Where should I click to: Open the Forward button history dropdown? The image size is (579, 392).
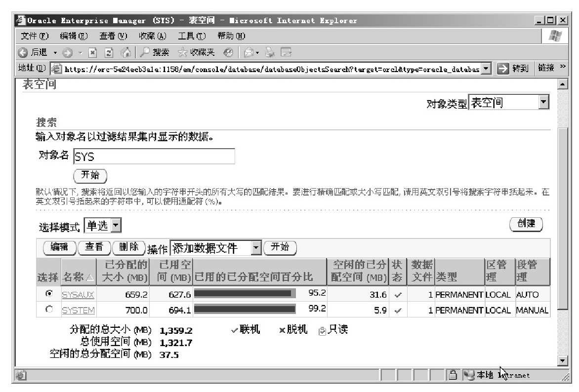pos(80,53)
